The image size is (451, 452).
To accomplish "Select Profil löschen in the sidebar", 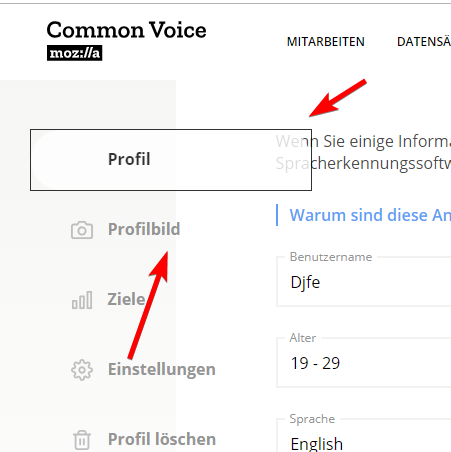I will 162,439.
